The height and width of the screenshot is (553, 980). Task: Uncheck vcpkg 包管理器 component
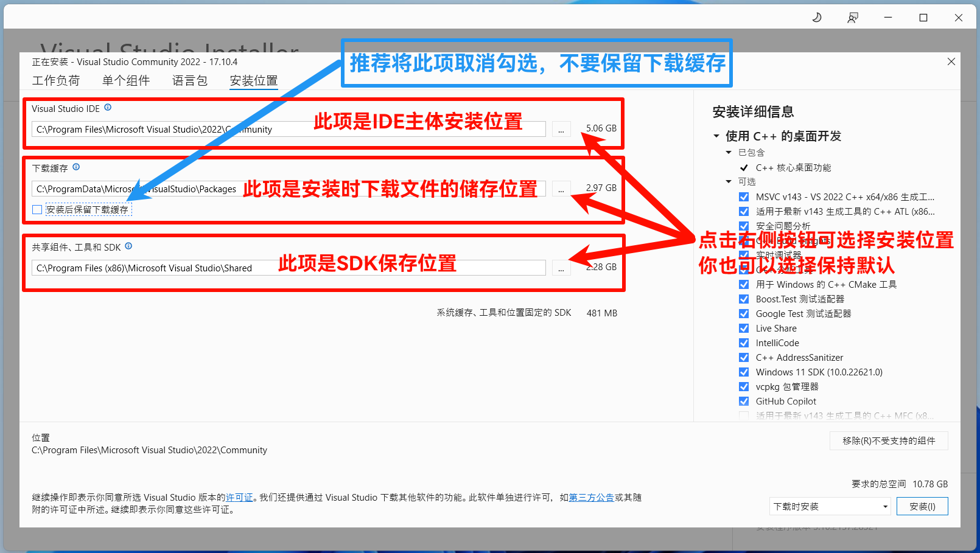click(x=744, y=387)
